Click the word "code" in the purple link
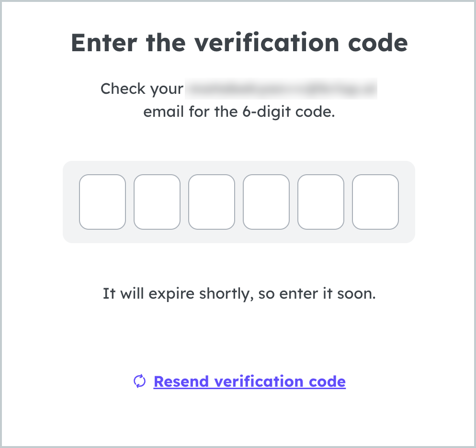Viewport: 476px width, 448px height. [327, 381]
